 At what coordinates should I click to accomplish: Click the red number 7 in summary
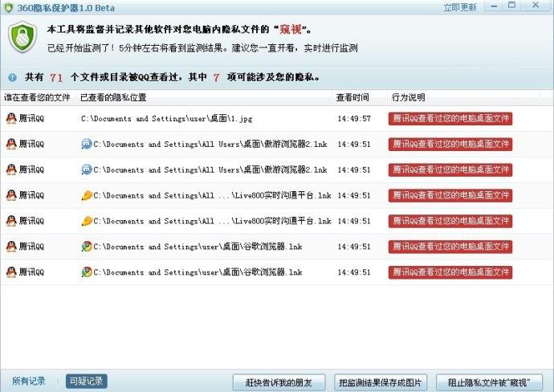point(217,77)
